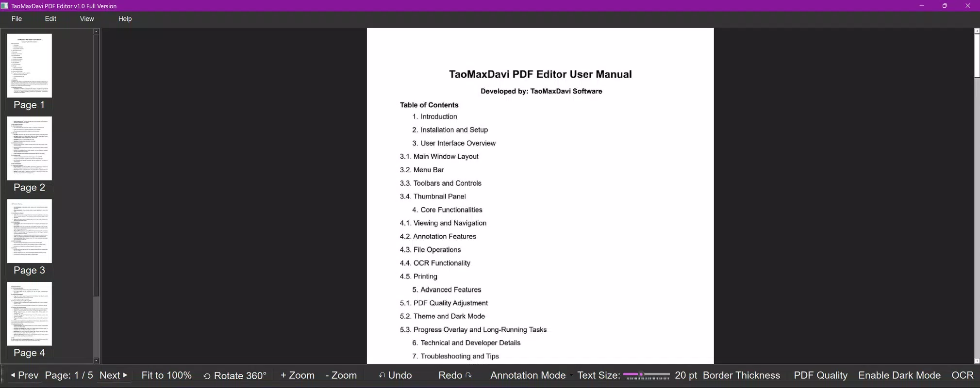Viewport: 980px width, 388px height.
Task: Open the Annotation Mode dropdown
Action: pos(531,375)
